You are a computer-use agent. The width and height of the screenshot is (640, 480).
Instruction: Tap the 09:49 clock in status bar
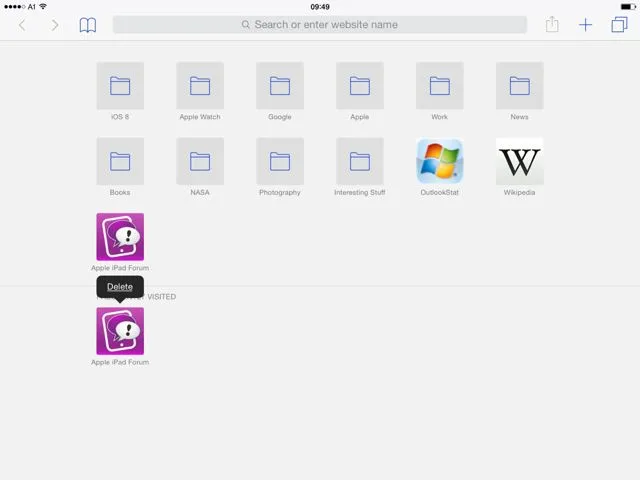[x=320, y=7]
